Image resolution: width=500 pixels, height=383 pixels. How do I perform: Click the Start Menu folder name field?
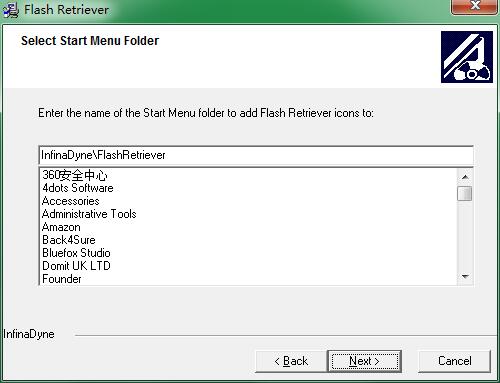(x=256, y=155)
